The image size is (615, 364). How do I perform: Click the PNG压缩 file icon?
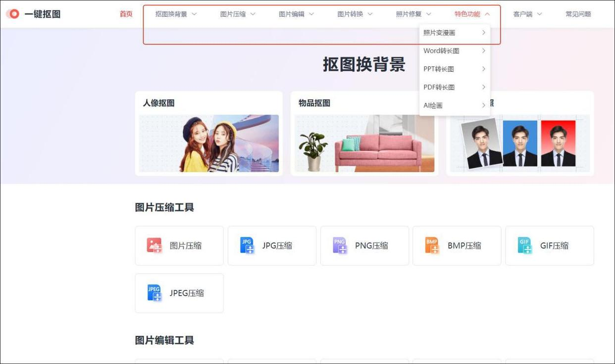tap(340, 245)
